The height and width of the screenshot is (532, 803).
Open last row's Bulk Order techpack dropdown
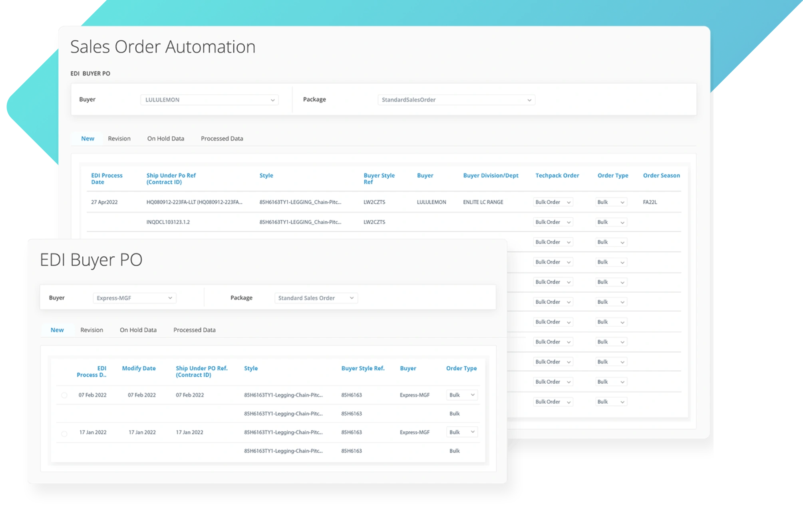[553, 402]
